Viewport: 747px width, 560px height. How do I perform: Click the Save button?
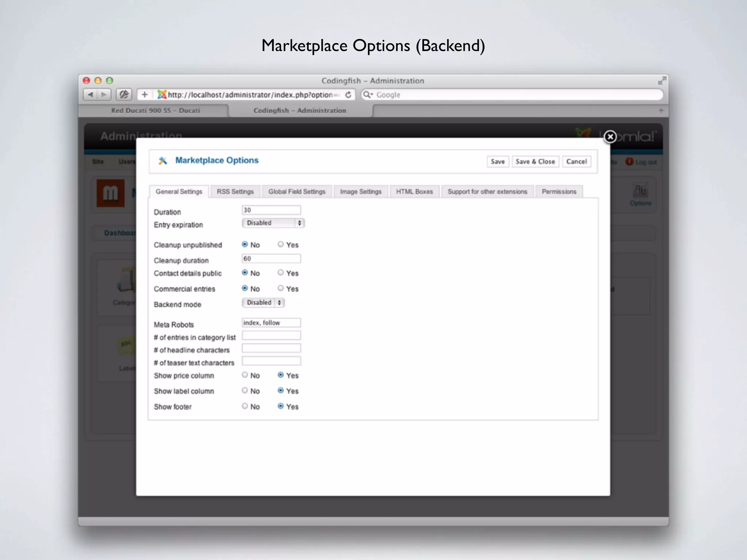[x=498, y=162]
